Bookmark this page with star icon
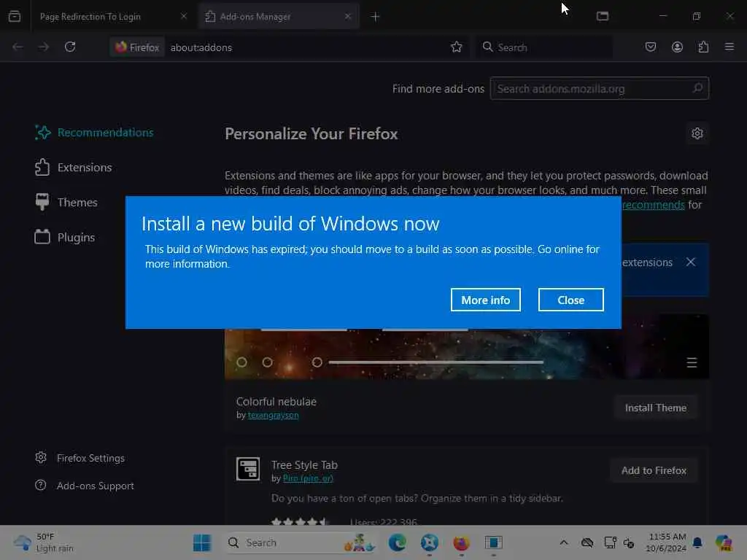747x560 pixels. coord(457,47)
